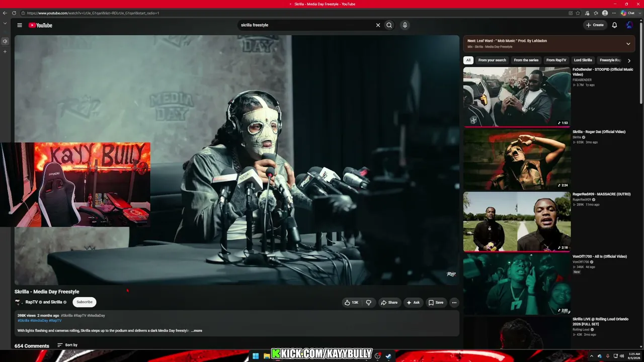This screenshot has width=644, height=362.
Task: Save the video to a playlist
Action: coord(436,303)
